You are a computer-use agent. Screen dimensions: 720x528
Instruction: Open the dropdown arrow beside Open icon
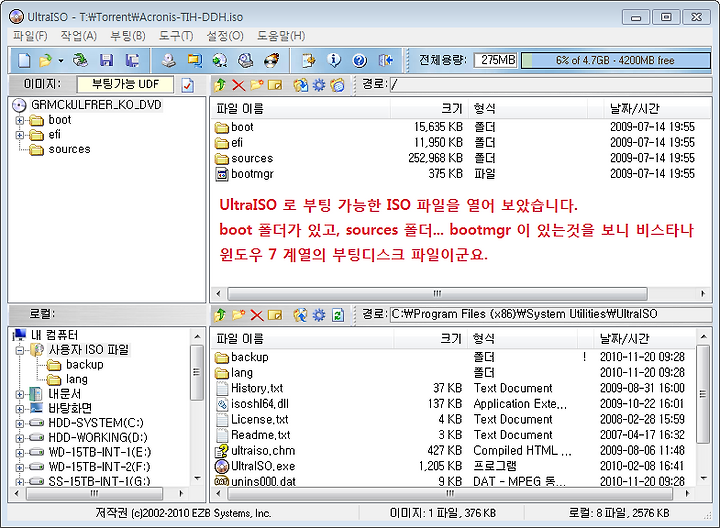click(x=61, y=61)
